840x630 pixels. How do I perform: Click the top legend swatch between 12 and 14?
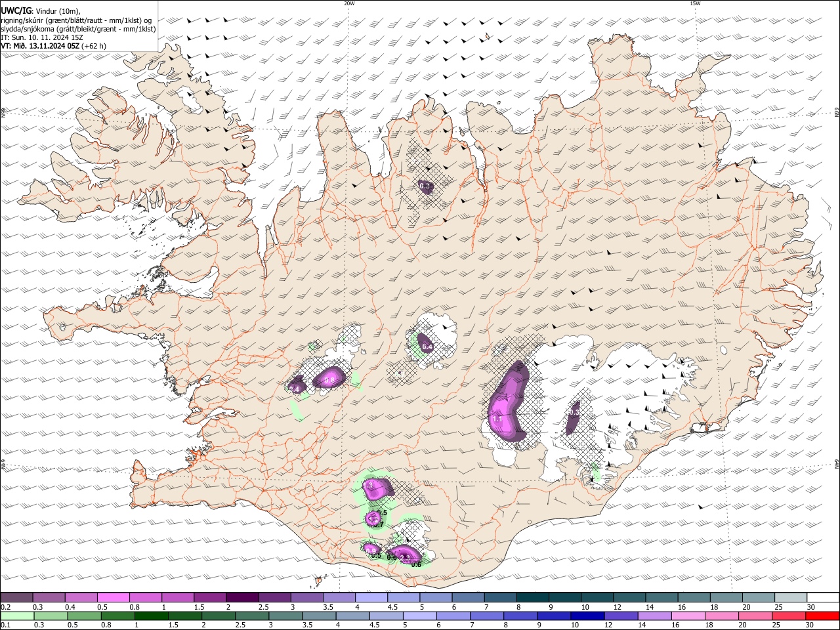(629, 598)
